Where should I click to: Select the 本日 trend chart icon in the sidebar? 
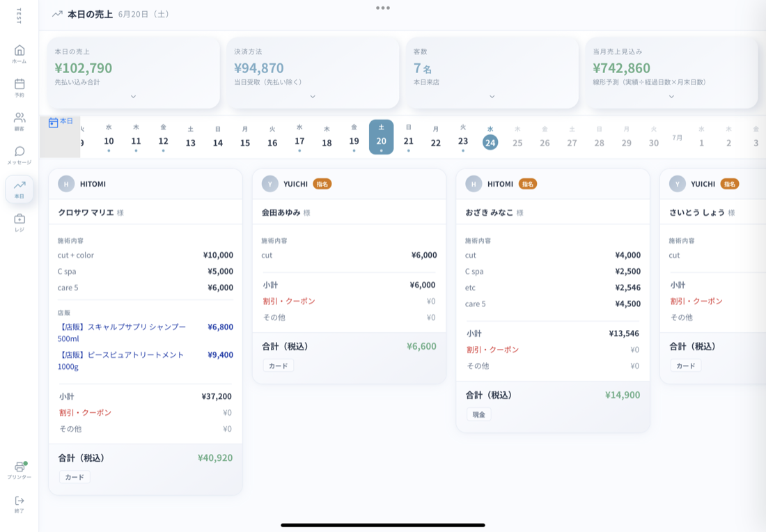coord(19,189)
